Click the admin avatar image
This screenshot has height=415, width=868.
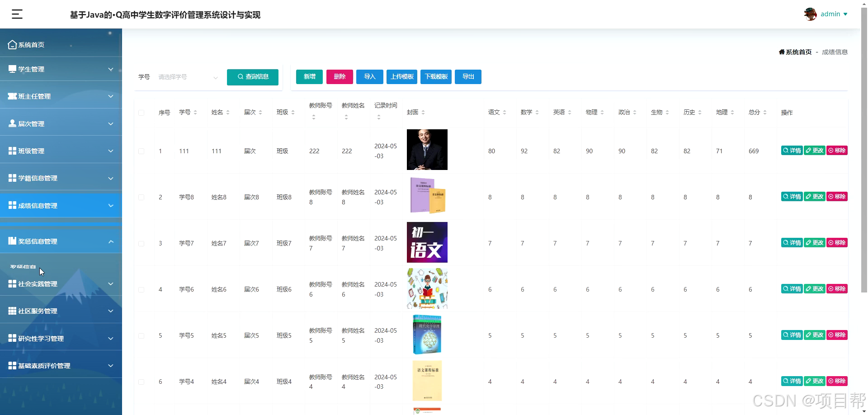(x=810, y=14)
